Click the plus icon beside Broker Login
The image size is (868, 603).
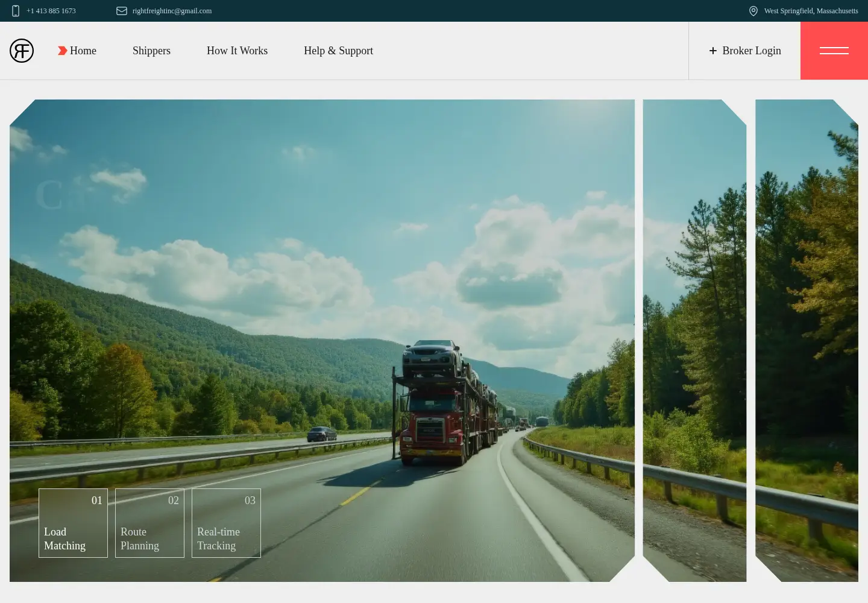click(x=713, y=51)
